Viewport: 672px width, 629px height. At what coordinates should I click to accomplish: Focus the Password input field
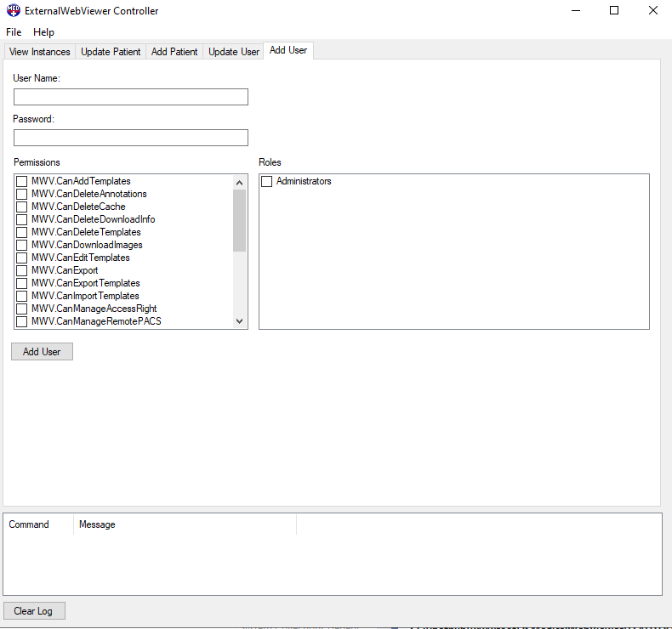pos(131,138)
